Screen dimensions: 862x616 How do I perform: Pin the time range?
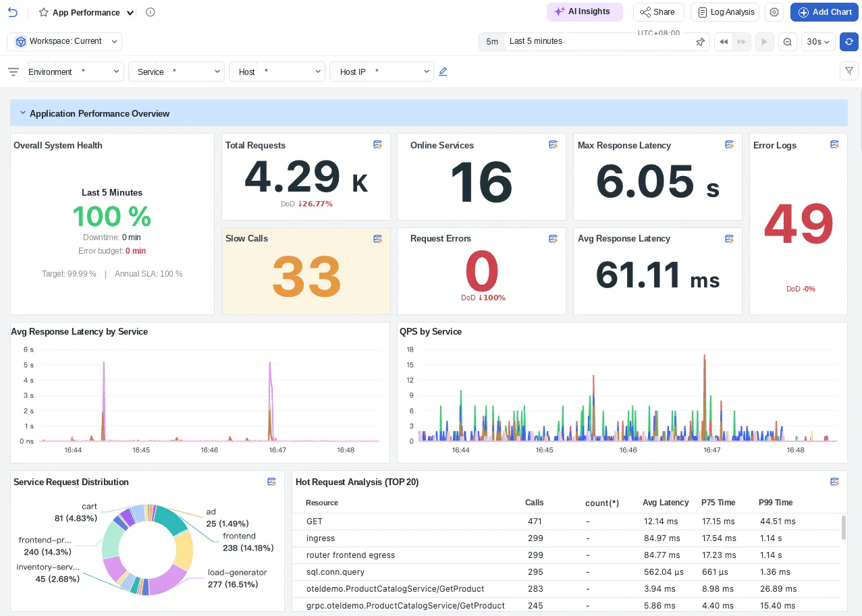coord(700,42)
